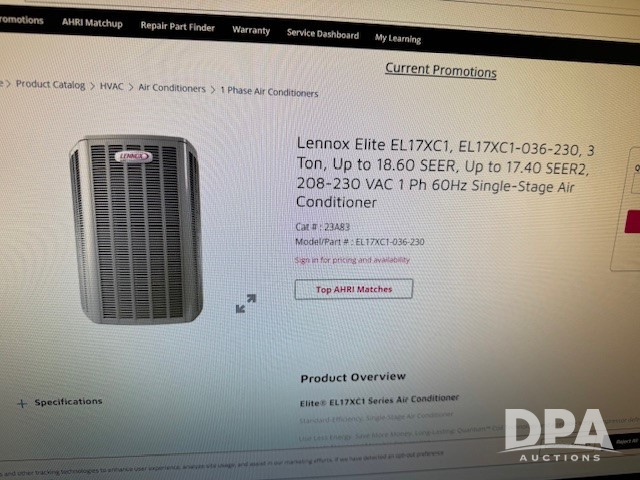Click the Promotions nav item

point(22,20)
